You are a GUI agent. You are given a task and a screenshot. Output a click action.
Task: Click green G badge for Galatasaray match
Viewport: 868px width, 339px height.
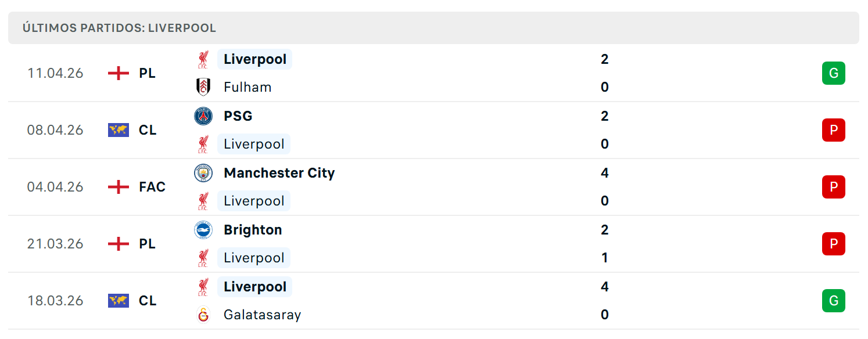834,301
